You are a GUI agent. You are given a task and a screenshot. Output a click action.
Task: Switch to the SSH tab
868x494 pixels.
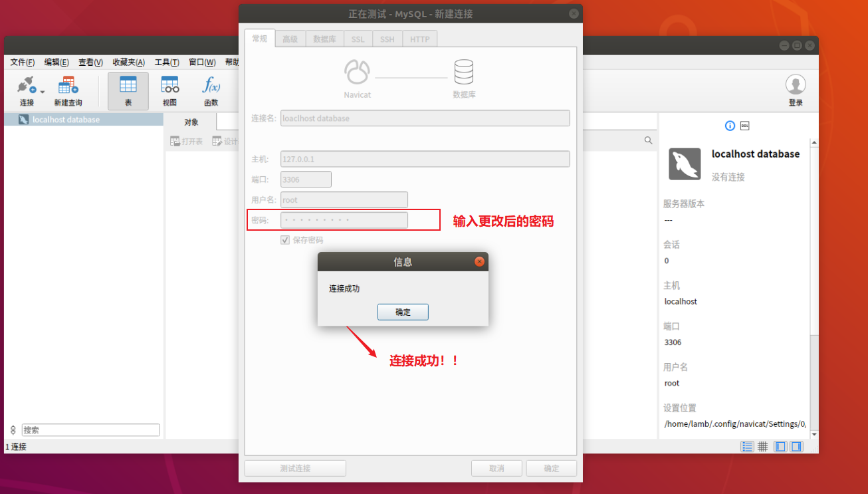tap(387, 39)
